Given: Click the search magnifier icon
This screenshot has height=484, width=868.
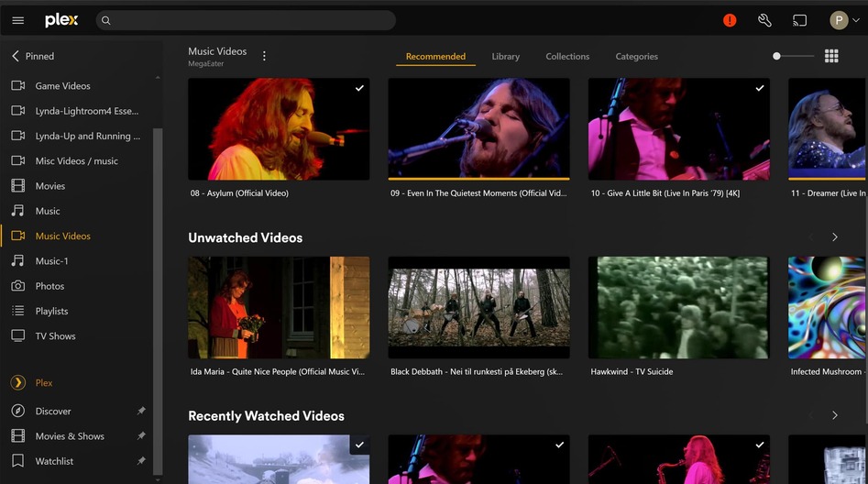Looking at the screenshot, I should click(x=105, y=20).
